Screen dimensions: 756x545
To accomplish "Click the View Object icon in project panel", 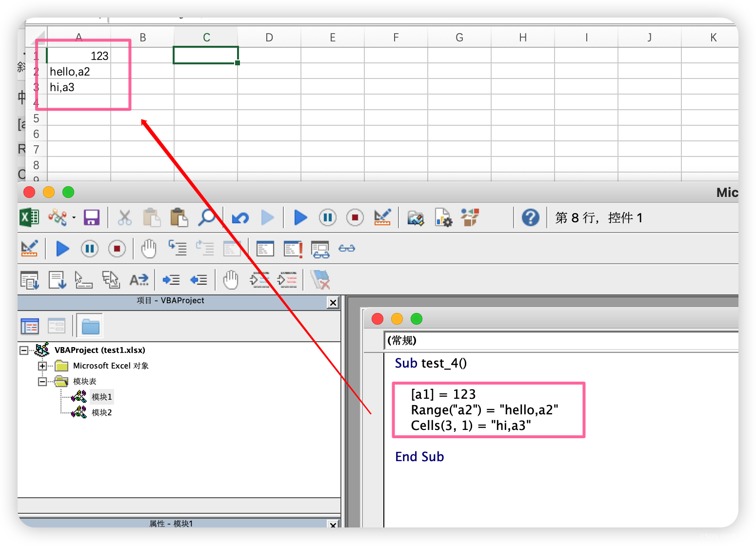I will point(56,326).
